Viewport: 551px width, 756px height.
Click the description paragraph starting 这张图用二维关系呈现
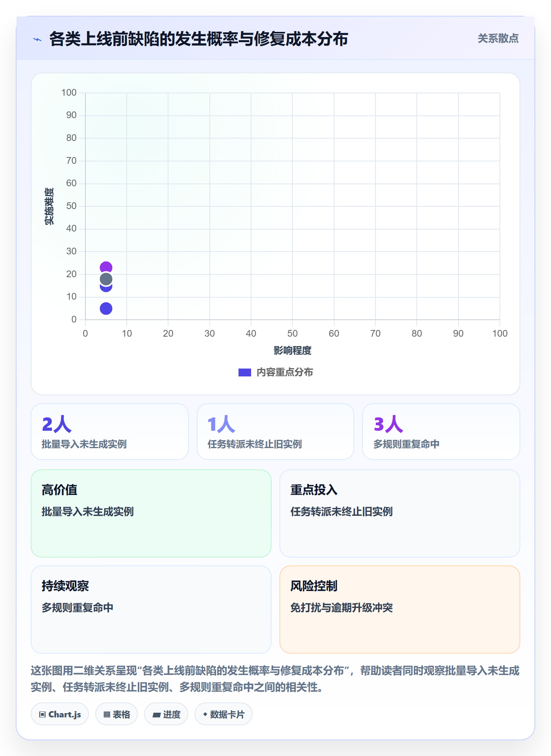(275, 679)
